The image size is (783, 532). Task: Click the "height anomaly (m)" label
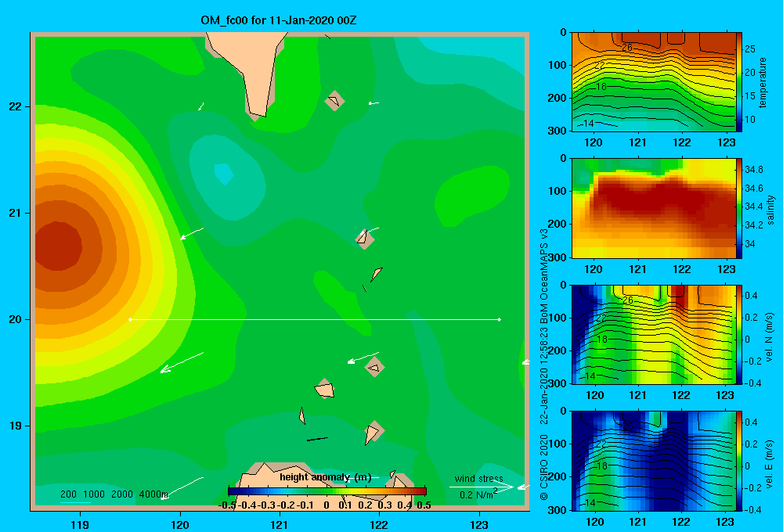coord(326,477)
